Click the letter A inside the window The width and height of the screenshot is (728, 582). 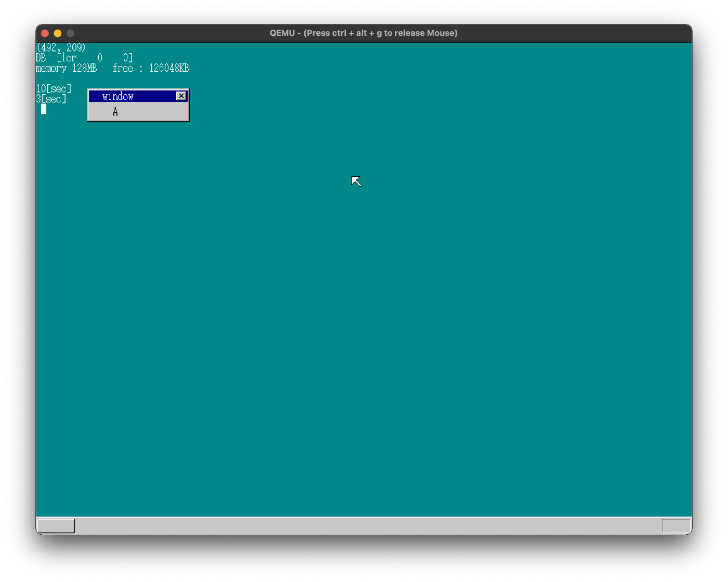point(115,112)
